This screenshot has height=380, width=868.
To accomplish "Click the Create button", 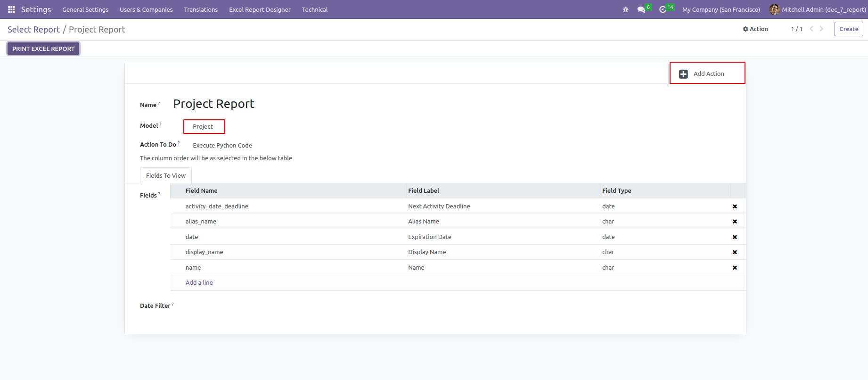I will (x=849, y=29).
